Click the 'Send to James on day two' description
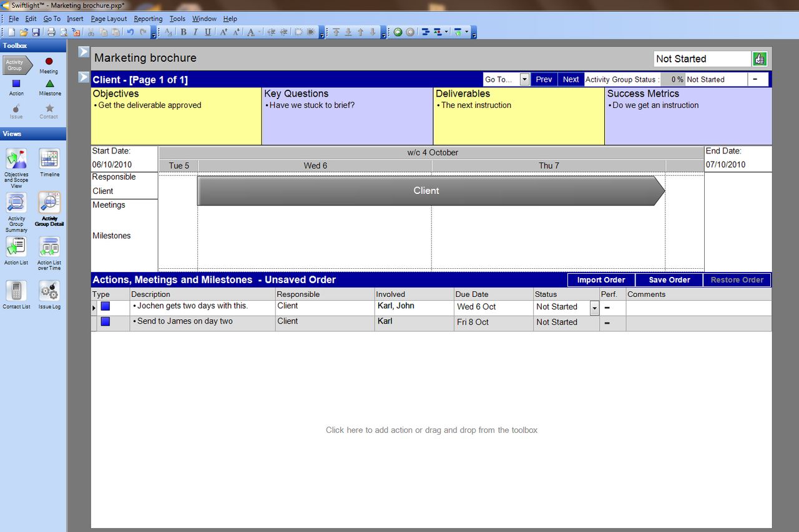 (185, 321)
